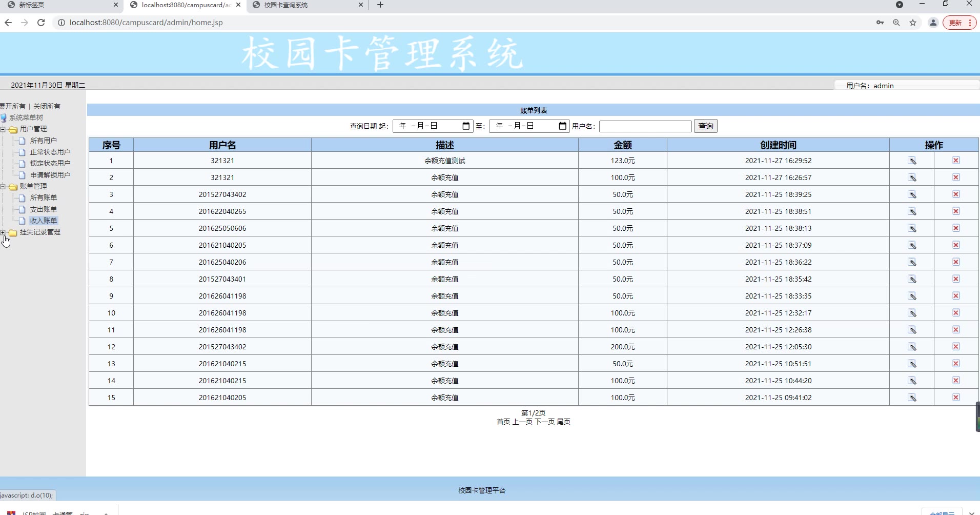Click 关闭所有 to collapse the tree

(47, 106)
